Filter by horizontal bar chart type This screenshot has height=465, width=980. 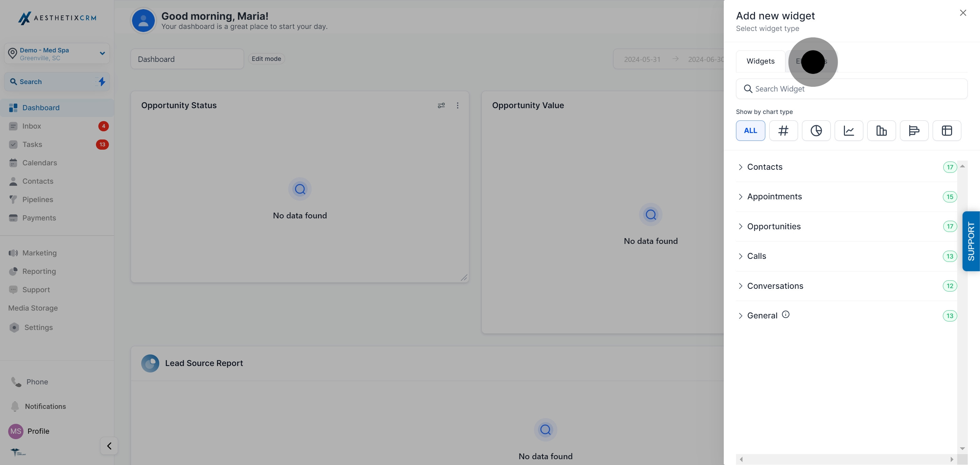914,130
